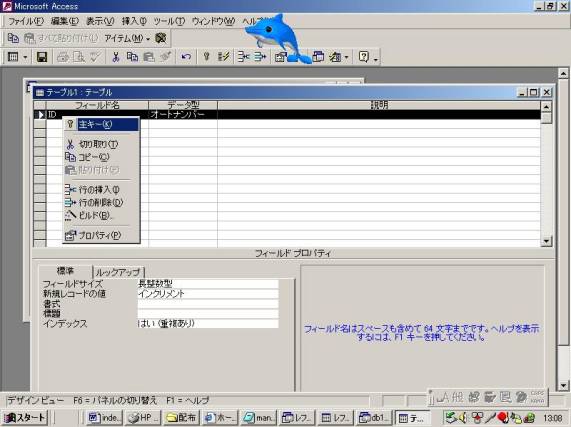Switch to the 標準 tab

click(65, 271)
